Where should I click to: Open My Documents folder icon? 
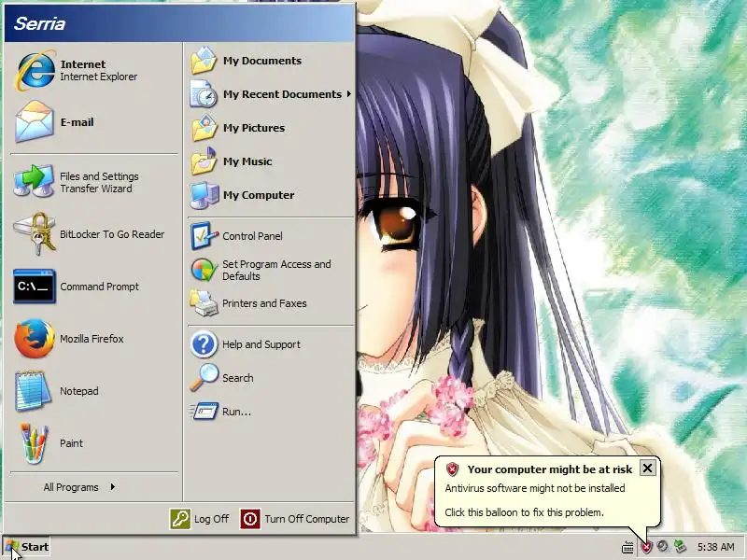click(x=204, y=61)
